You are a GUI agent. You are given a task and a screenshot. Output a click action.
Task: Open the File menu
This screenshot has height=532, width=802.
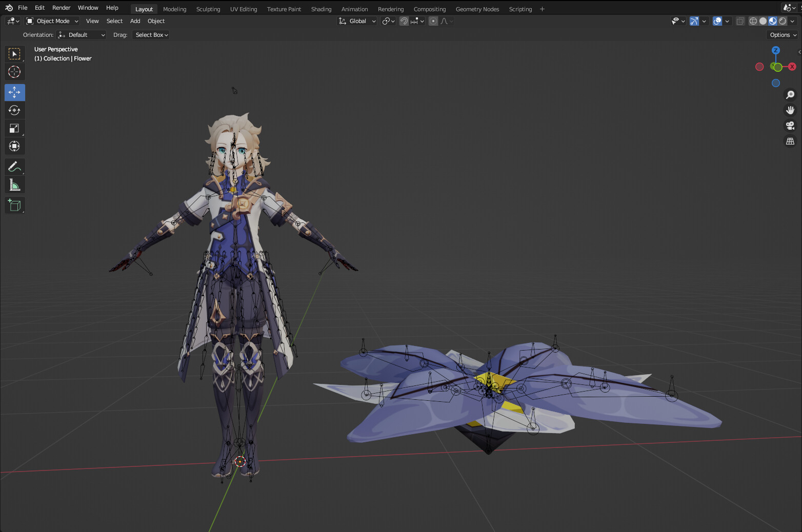pos(23,8)
